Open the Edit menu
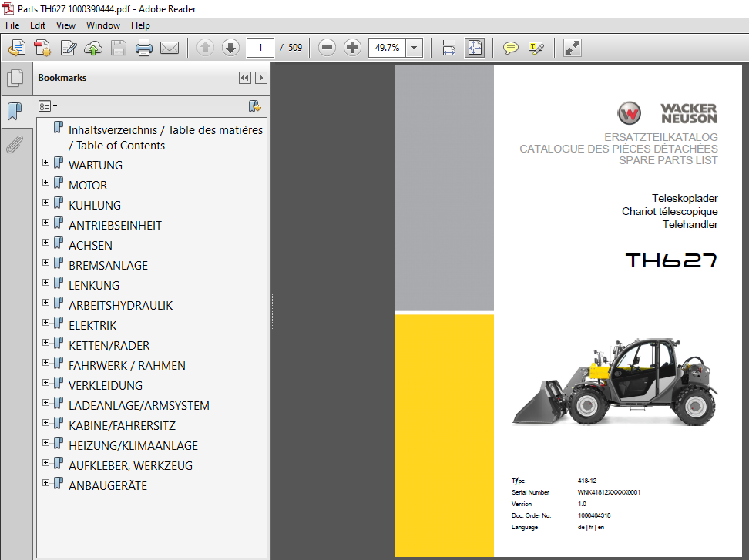 click(38, 25)
